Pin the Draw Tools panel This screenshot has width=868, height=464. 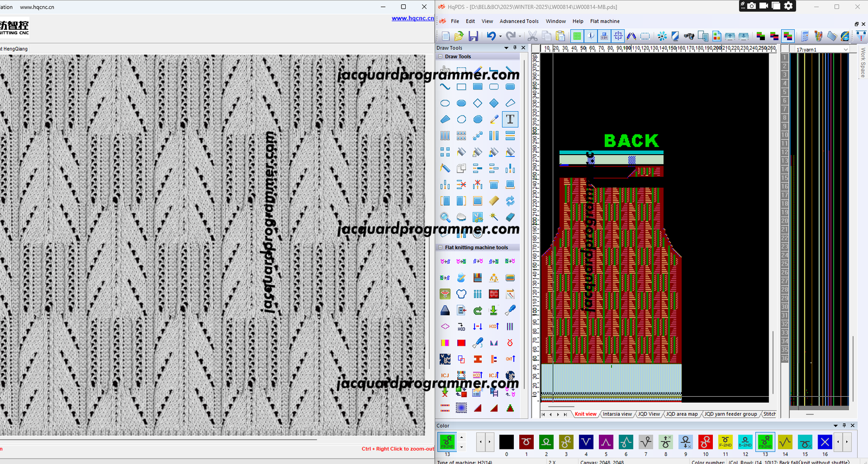(x=515, y=48)
